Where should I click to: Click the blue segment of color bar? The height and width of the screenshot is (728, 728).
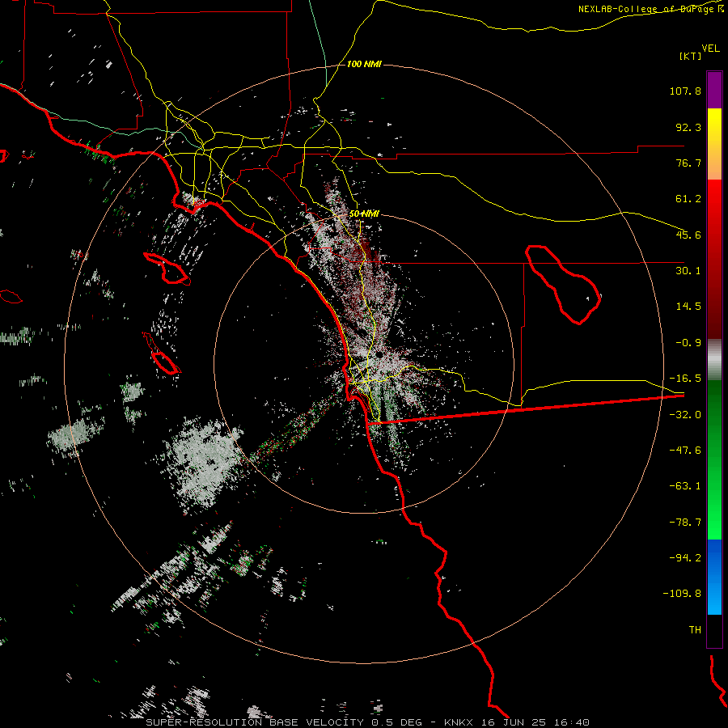(x=714, y=577)
